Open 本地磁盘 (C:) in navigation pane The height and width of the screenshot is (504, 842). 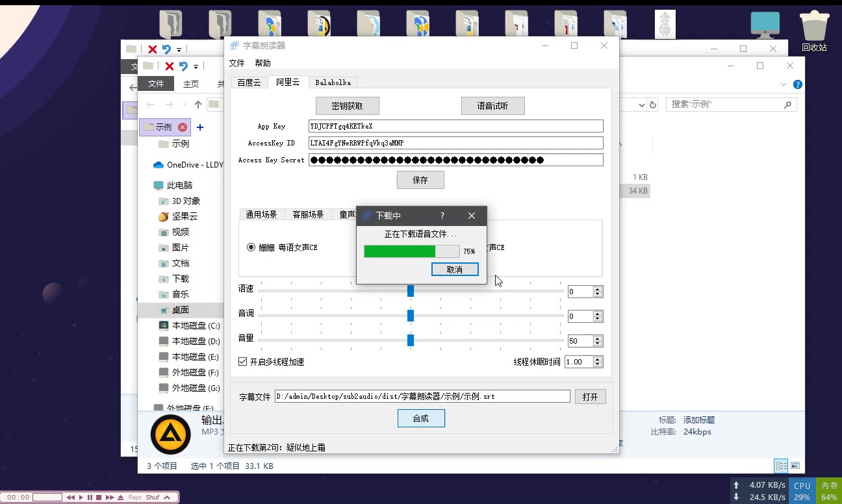[189, 325]
